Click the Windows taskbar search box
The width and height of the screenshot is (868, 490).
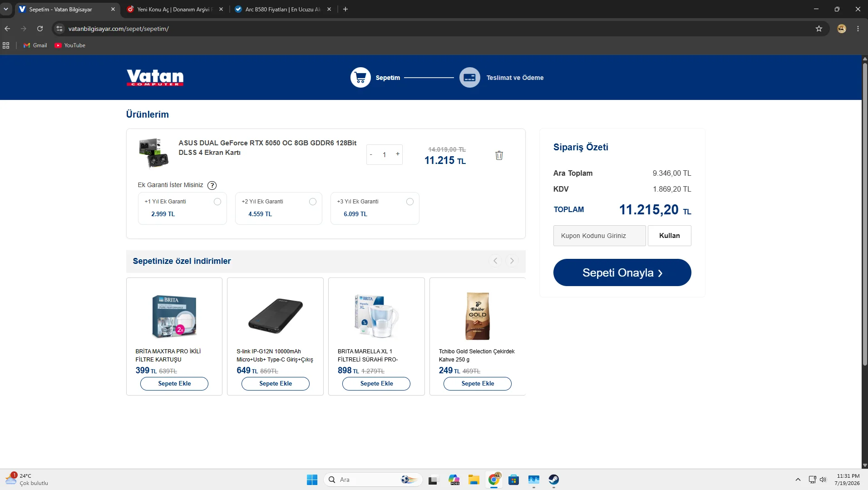coord(373,480)
